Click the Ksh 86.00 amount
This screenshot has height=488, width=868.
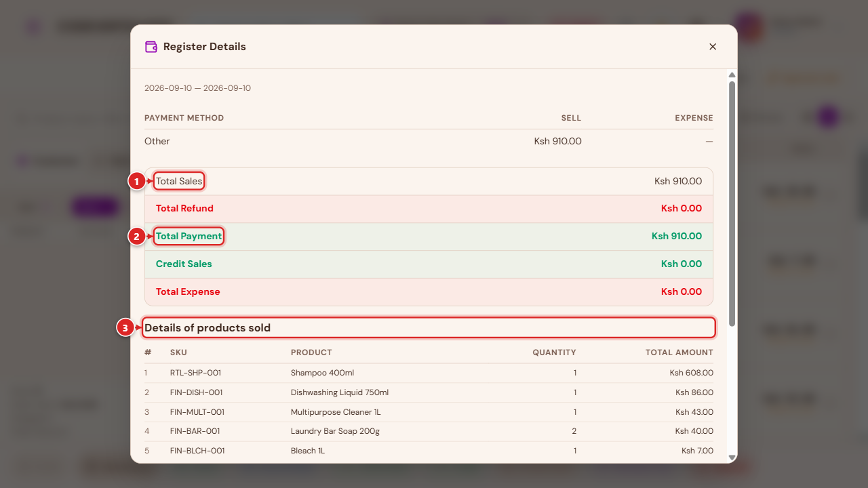coord(694,392)
